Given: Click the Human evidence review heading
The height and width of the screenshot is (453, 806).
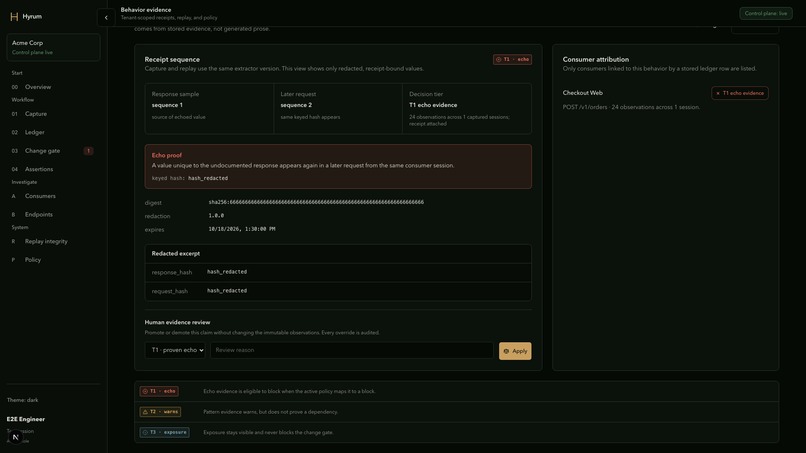Looking at the screenshot, I should [177, 322].
